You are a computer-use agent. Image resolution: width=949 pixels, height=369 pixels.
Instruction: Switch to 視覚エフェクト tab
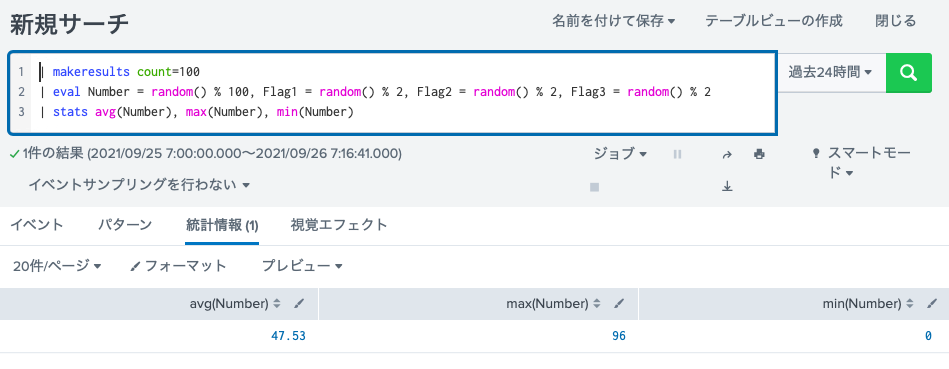point(339,225)
